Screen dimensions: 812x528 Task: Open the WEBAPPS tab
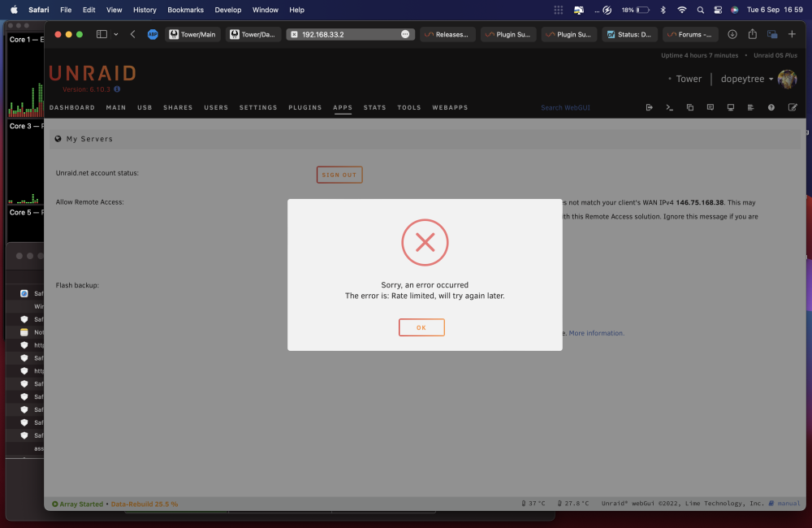click(x=450, y=108)
